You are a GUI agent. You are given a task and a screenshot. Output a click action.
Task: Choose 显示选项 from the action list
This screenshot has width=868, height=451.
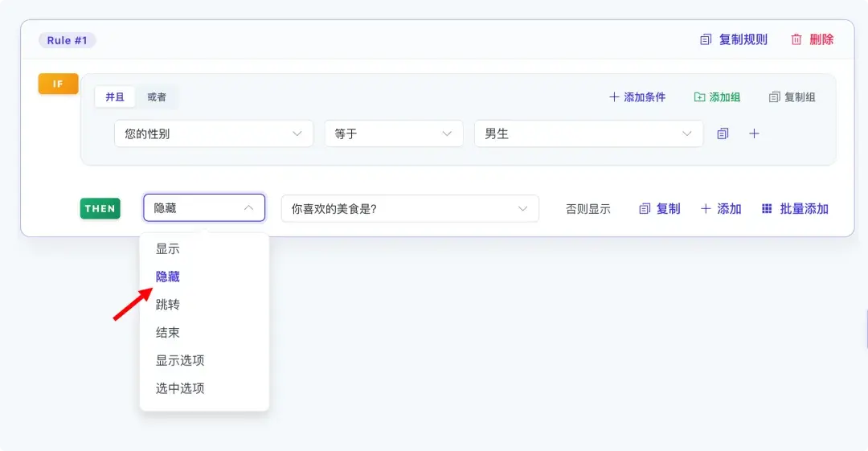[204, 361]
